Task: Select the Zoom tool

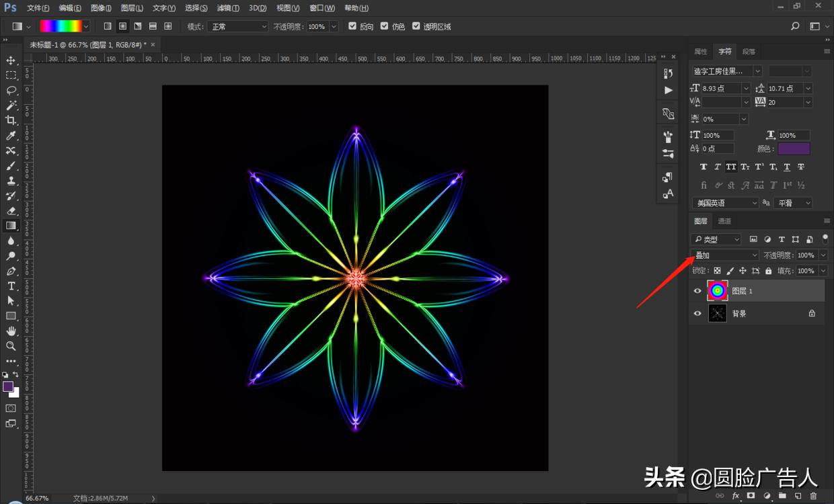Action: click(10, 346)
